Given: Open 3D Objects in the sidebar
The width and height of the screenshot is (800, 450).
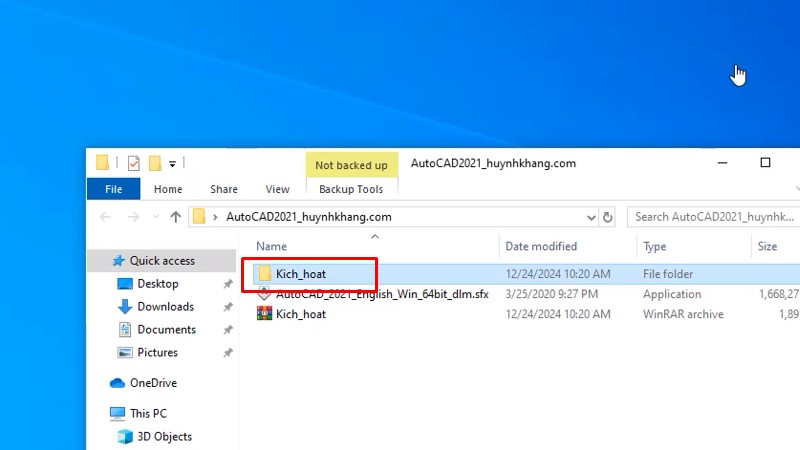Looking at the screenshot, I should [x=164, y=436].
